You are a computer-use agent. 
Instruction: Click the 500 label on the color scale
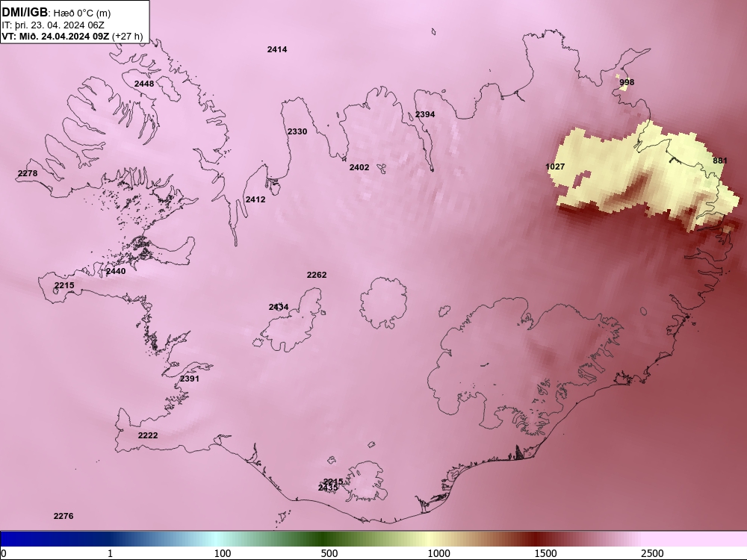pos(329,553)
